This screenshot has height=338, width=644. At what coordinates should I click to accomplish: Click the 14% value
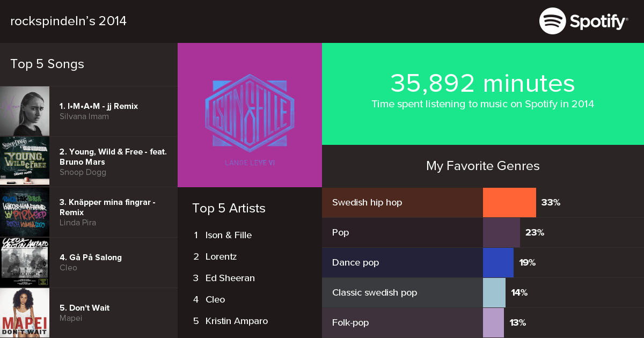(x=519, y=292)
